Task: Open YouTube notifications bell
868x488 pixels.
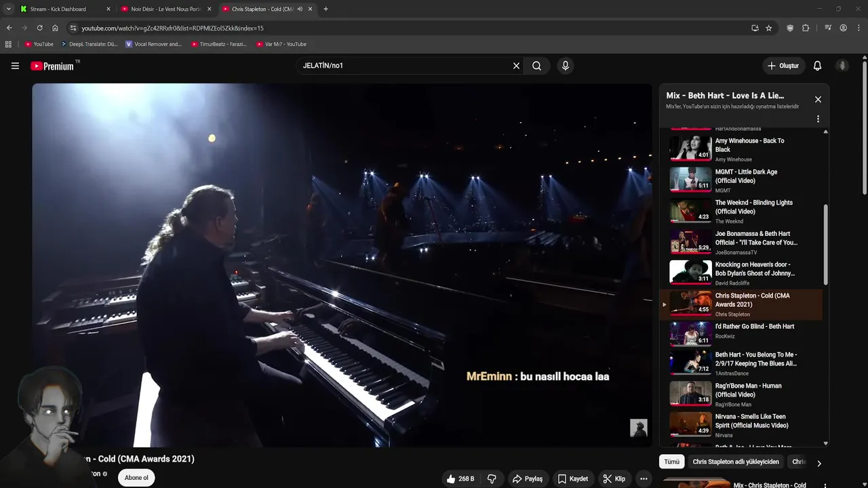Action: coord(817,66)
